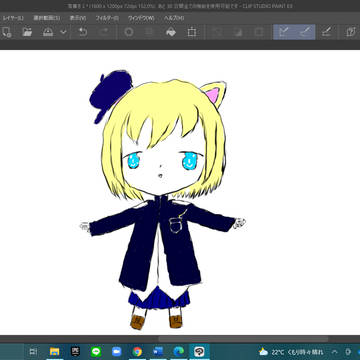Select Clip Studio Paint taskbar icon

point(199,352)
